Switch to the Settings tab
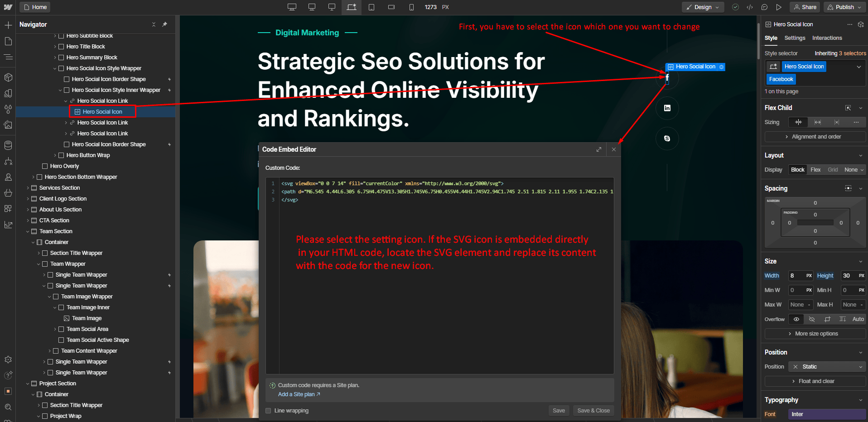 click(795, 38)
